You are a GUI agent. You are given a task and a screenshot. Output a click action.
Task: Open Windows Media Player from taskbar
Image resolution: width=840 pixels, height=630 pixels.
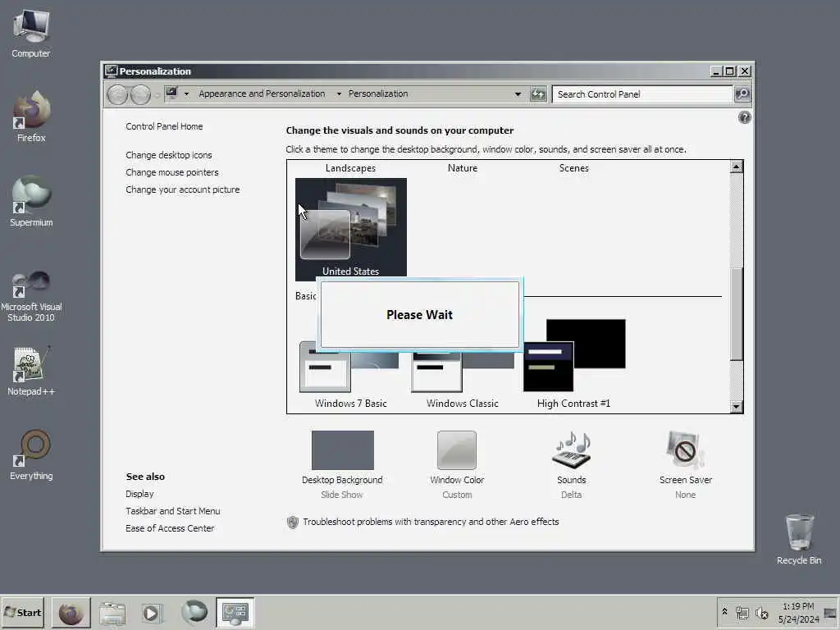pyautogui.click(x=152, y=613)
